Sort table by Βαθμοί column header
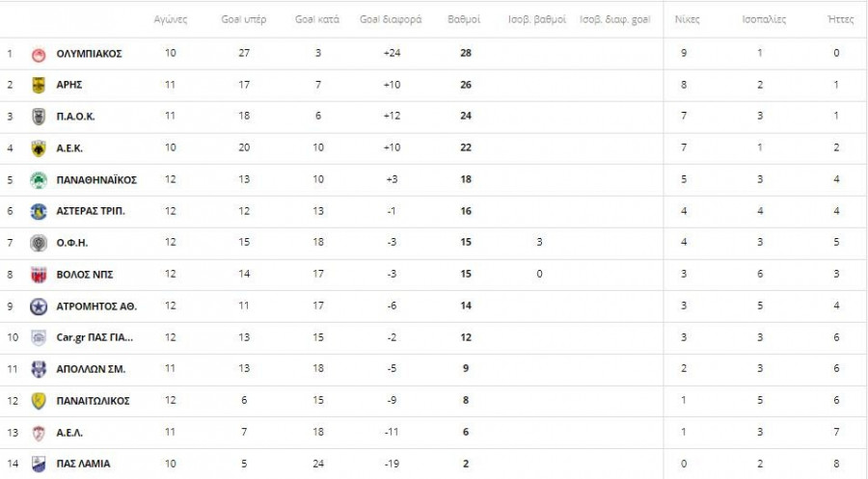The image size is (868, 479). (465, 19)
